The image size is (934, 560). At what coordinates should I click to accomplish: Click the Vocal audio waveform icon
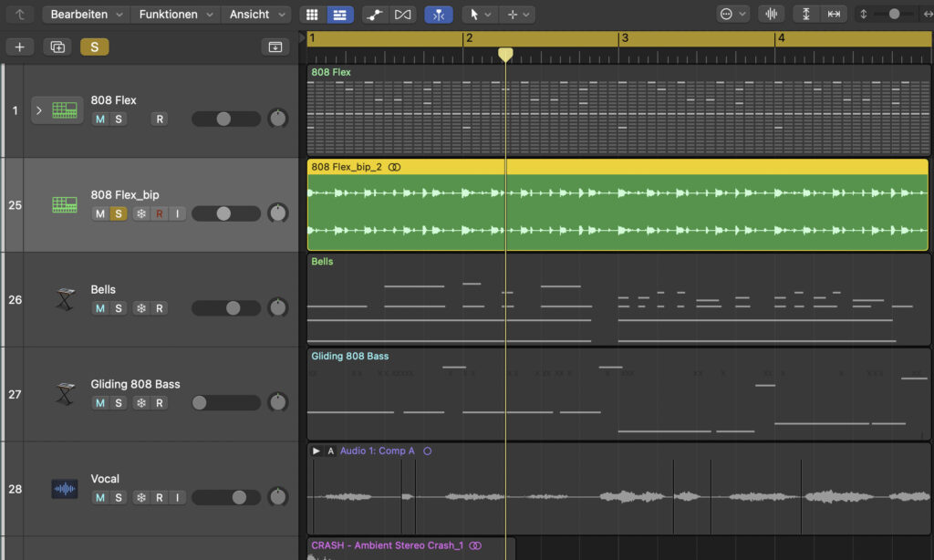pos(65,489)
